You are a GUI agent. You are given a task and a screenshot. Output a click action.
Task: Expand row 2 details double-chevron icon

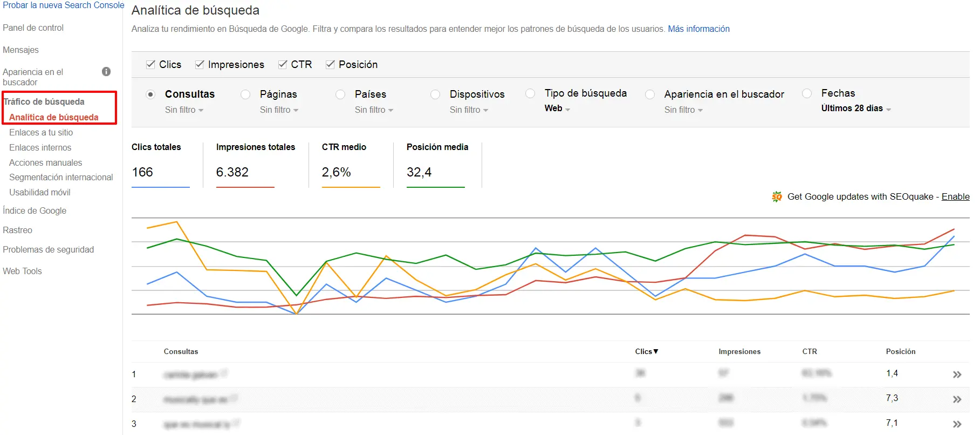pos(957,399)
